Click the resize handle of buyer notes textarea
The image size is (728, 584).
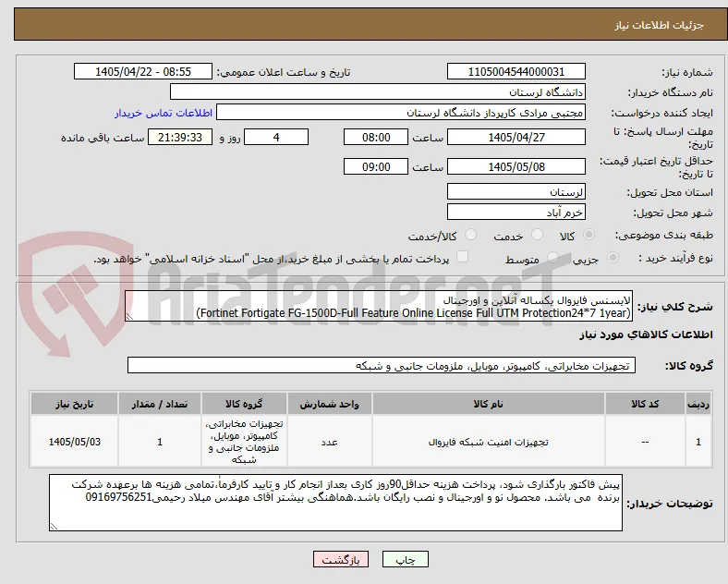click(x=54, y=526)
